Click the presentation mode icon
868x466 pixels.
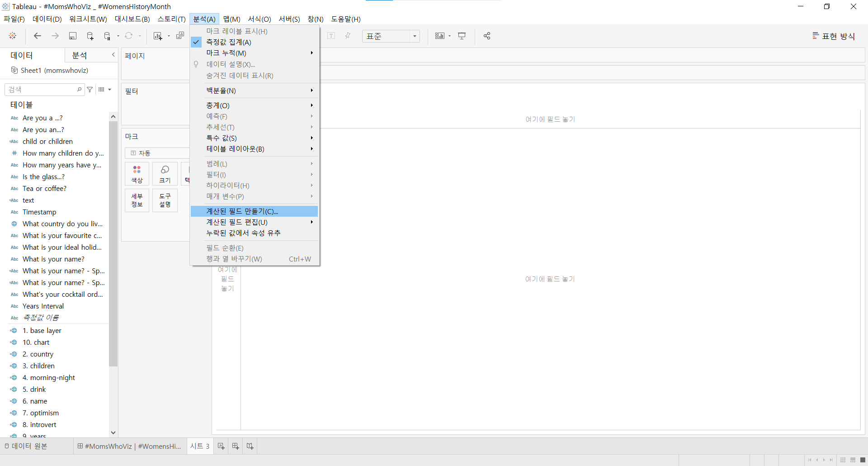pos(462,36)
